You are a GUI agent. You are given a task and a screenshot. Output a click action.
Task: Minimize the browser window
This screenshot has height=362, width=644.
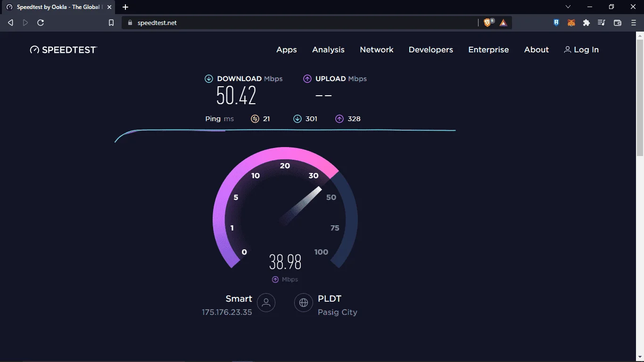tap(590, 7)
